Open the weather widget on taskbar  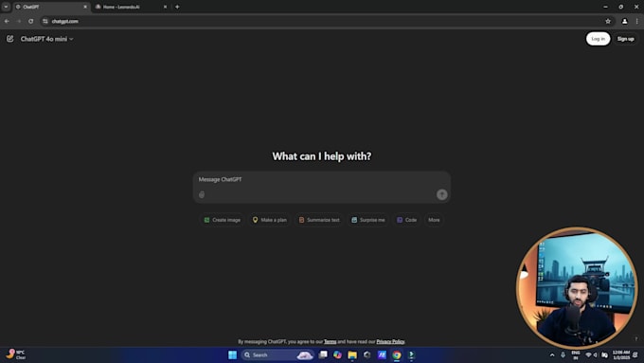[x=15, y=354]
